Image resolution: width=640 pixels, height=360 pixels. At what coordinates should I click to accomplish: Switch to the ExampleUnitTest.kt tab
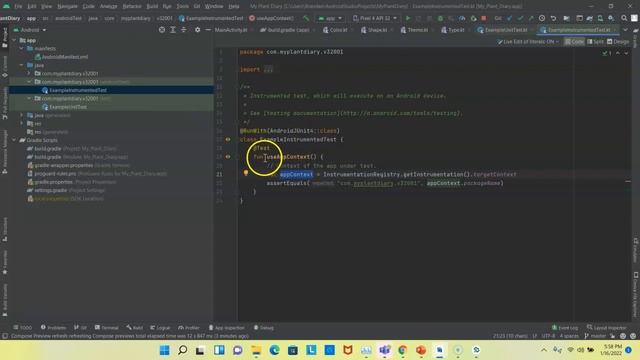click(x=503, y=30)
